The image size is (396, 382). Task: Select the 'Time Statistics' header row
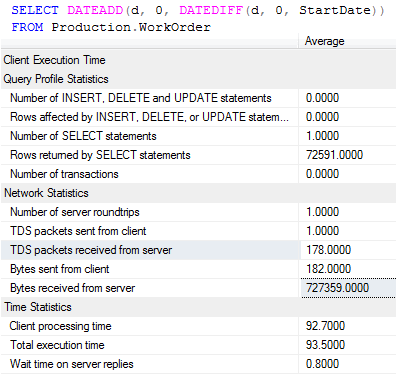198,307
